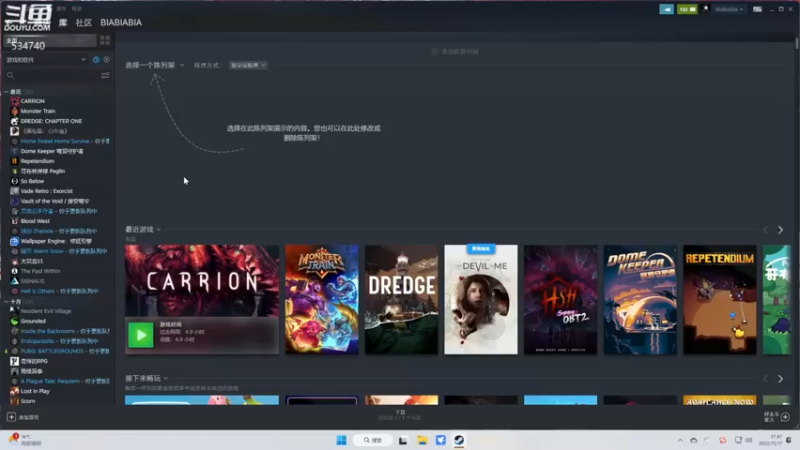Go back in recent games shelf arrow

[x=765, y=230]
